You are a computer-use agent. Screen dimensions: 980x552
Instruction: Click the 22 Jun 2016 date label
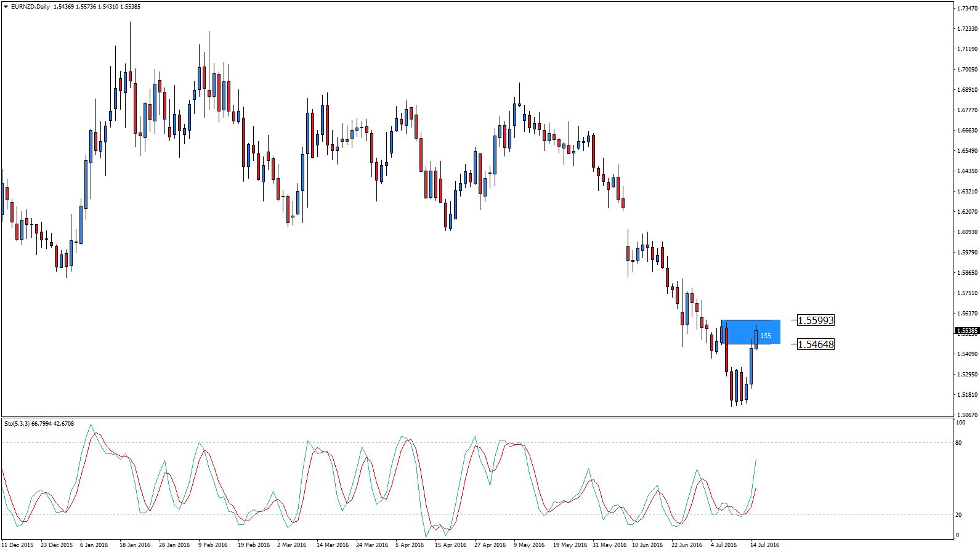click(x=686, y=545)
